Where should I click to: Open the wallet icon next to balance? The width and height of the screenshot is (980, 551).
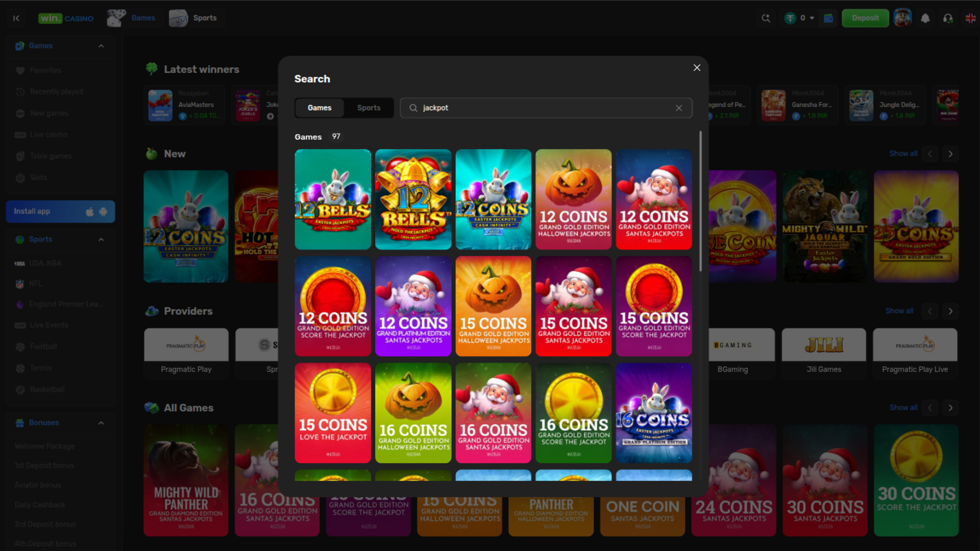[x=828, y=18]
